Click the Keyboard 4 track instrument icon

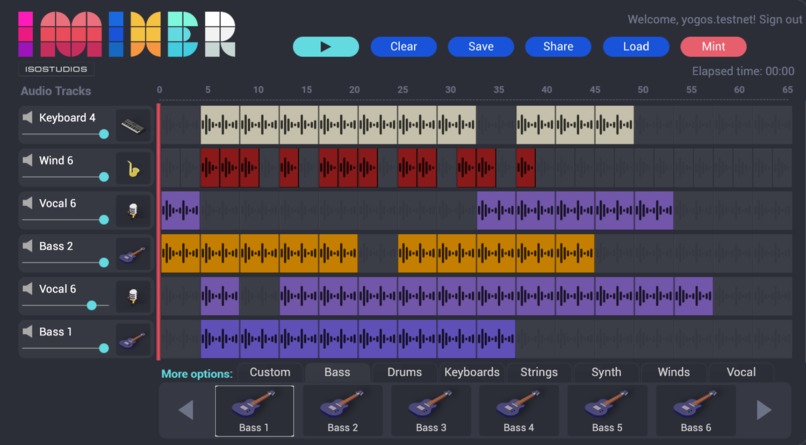coord(133,125)
